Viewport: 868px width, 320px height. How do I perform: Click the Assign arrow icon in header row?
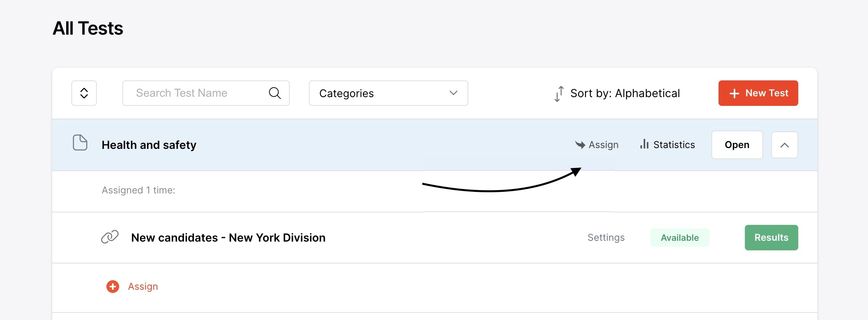coord(580,144)
